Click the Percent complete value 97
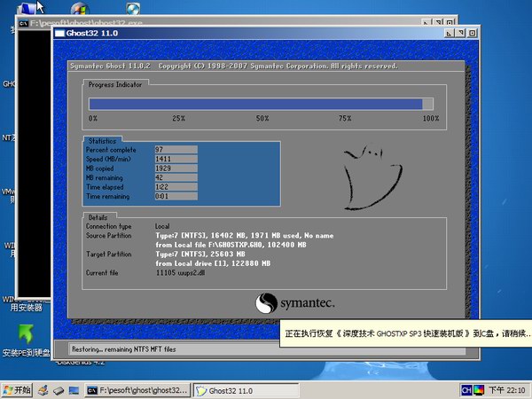This screenshot has height=399, width=532. (x=176, y=150)
